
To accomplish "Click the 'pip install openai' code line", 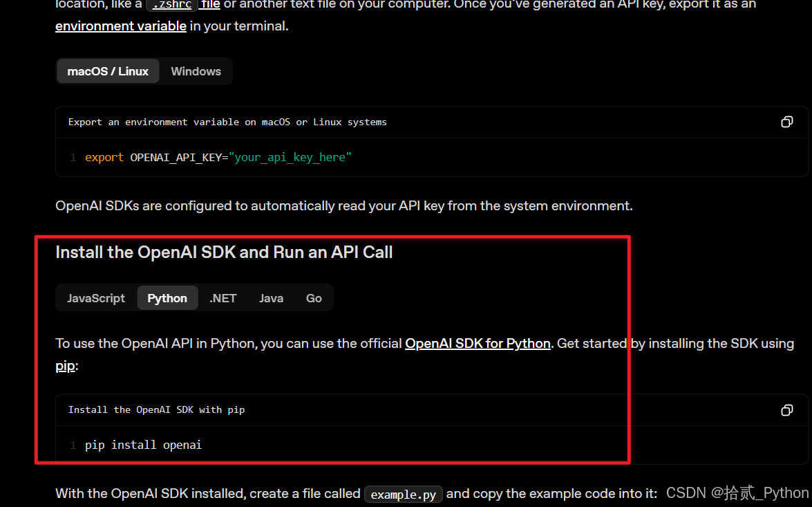I will tap(144, 445).
